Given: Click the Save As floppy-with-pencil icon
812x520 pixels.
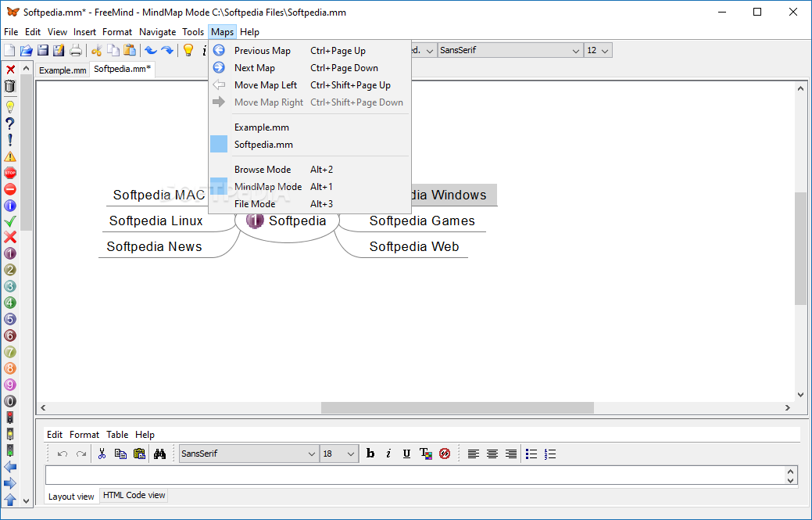Looking at the screenshot, I should (x=59, y=50).
